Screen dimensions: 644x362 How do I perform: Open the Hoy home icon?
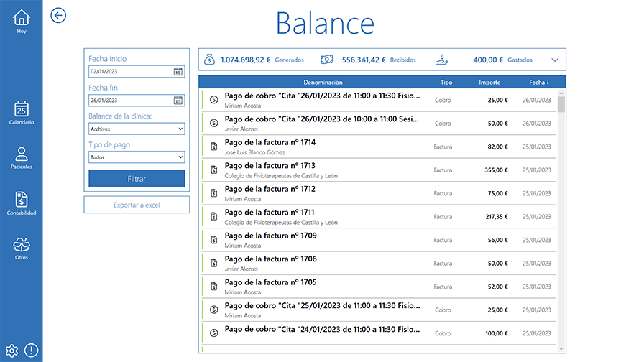pyautogui.click(x=22, y=20)
